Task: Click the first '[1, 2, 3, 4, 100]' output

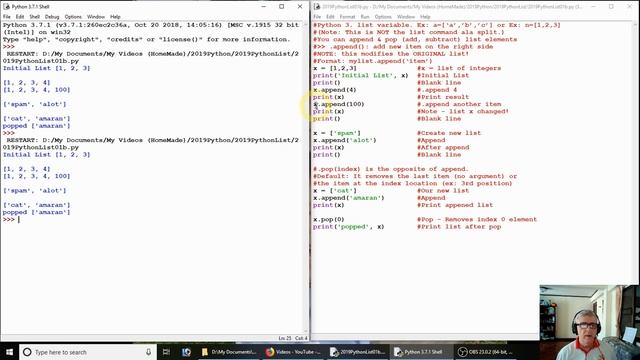Action: (36, 90)
